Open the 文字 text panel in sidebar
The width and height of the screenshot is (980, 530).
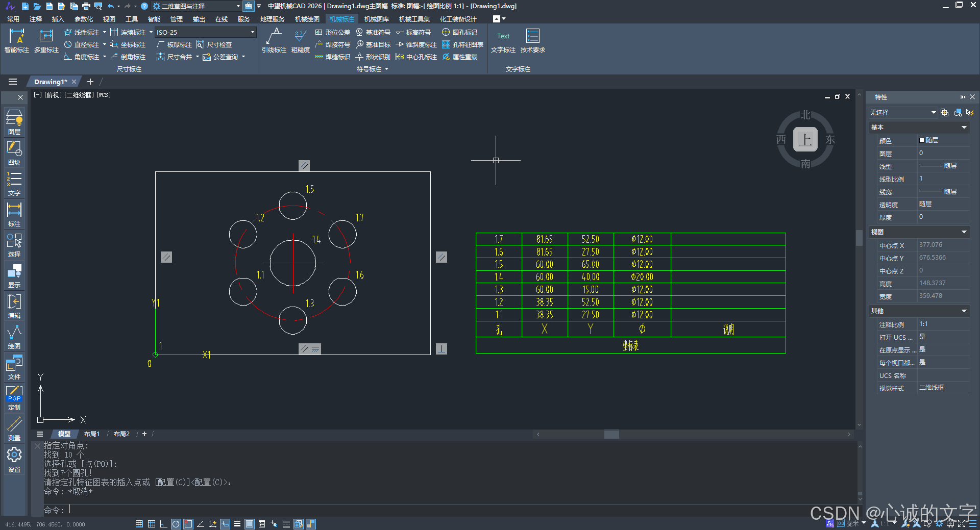(x=14, y=184)
